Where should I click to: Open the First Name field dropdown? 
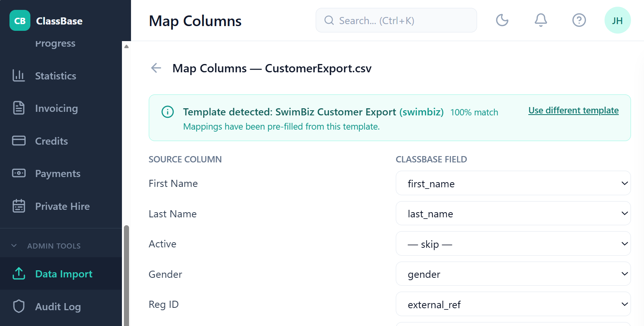(513, 183)
